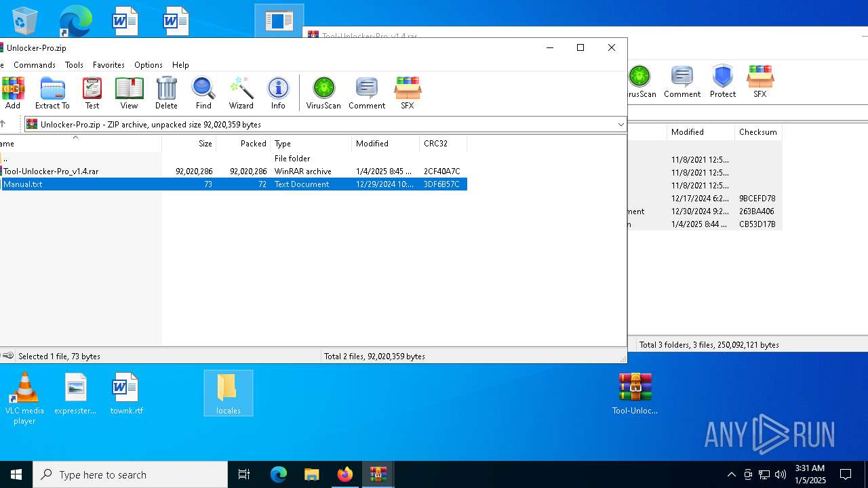Open the expresster image desktop file

75,394
